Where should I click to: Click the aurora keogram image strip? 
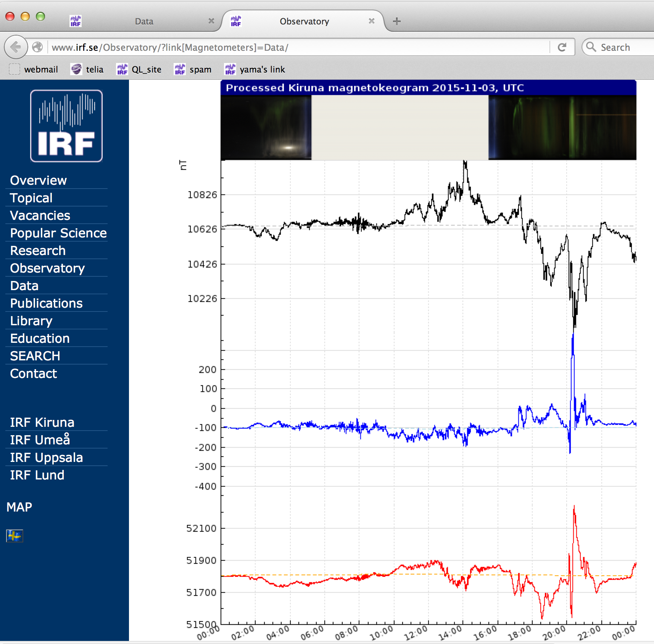[428, 128]
